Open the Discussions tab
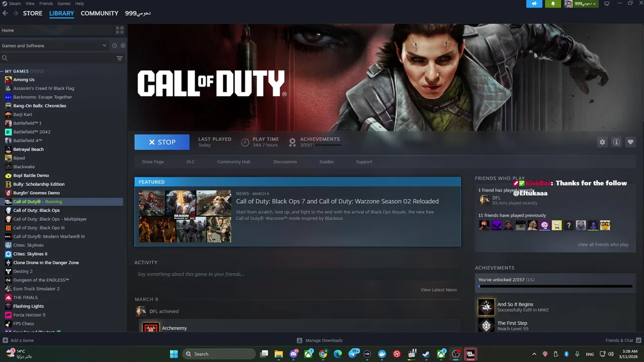Image resolution: width=644 pixels, height=362 pixels. click(285, 162)
